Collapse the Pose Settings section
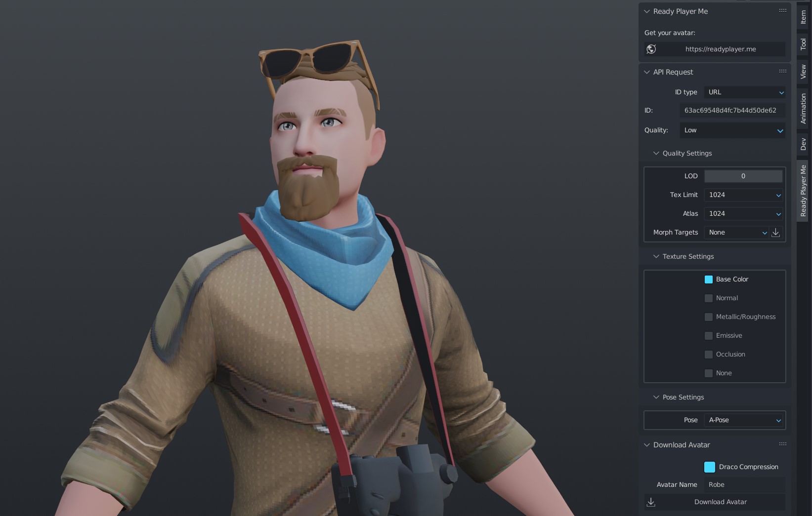 click(x=656, y=397)
